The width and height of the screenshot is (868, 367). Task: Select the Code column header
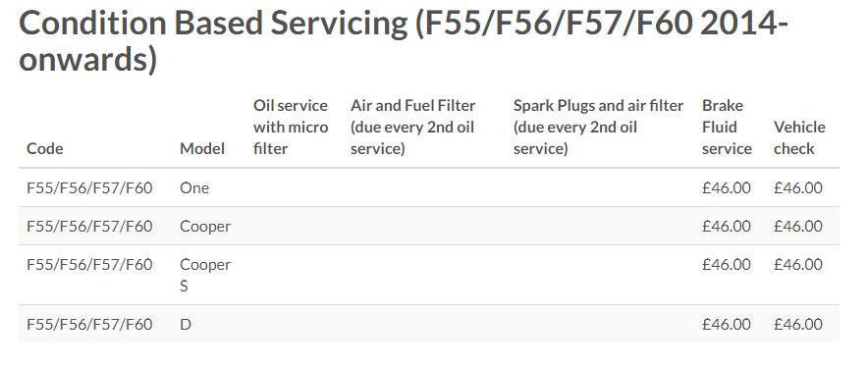coord(45,149)
